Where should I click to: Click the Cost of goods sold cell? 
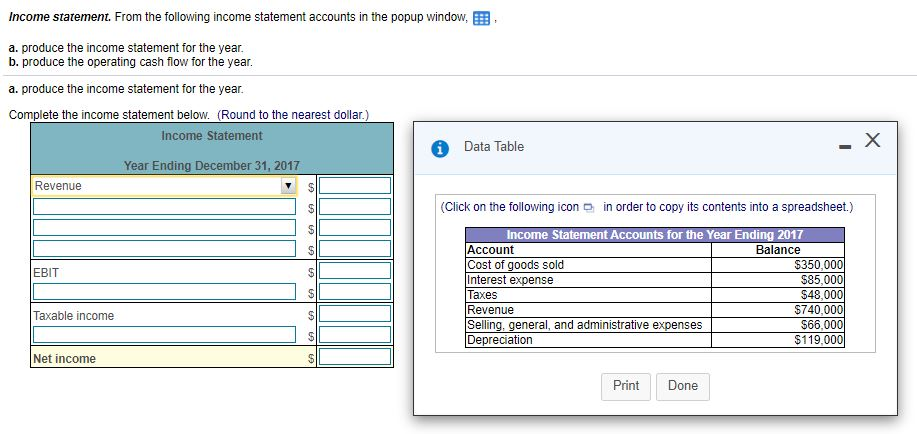(x=588, y=265)
